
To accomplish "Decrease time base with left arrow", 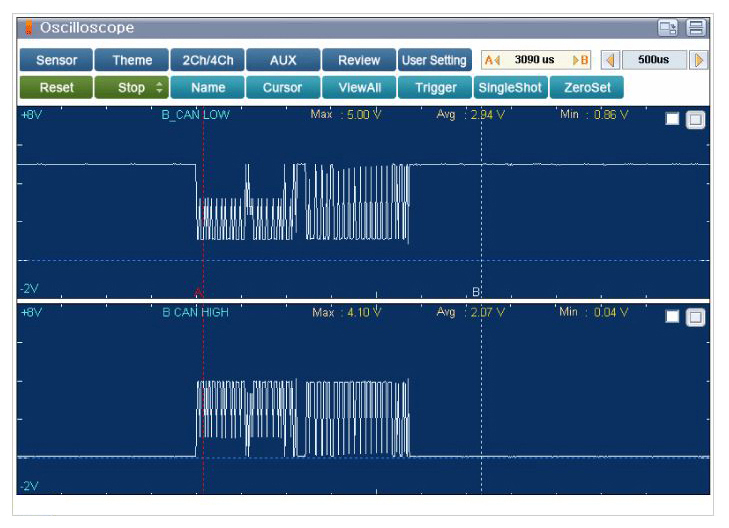I will pyautogui.click(x=609, y=60).
